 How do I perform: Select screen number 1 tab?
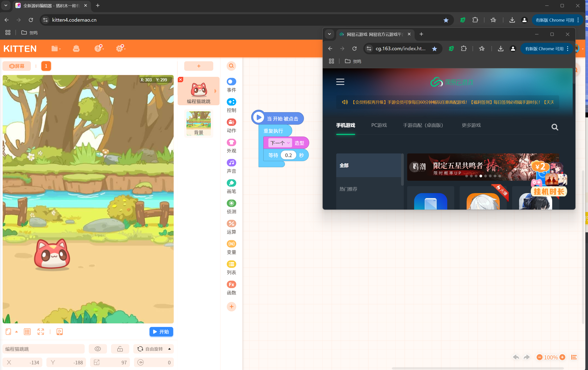pos(46,66)
